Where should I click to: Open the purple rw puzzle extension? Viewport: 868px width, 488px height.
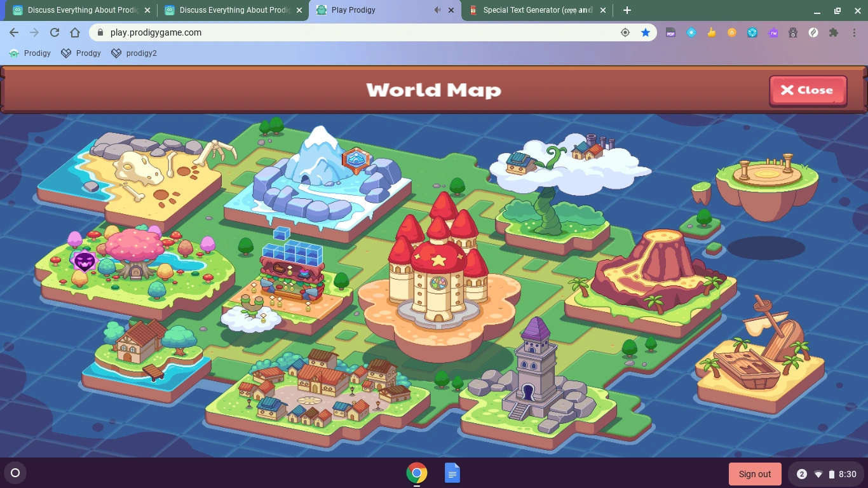[x=773, y=32]
